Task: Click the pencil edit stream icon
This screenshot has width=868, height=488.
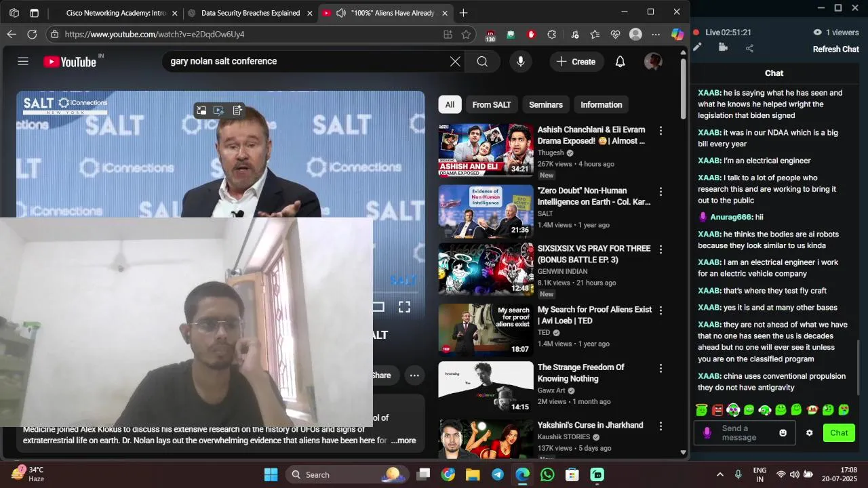Action: click(x=697, y=47)
